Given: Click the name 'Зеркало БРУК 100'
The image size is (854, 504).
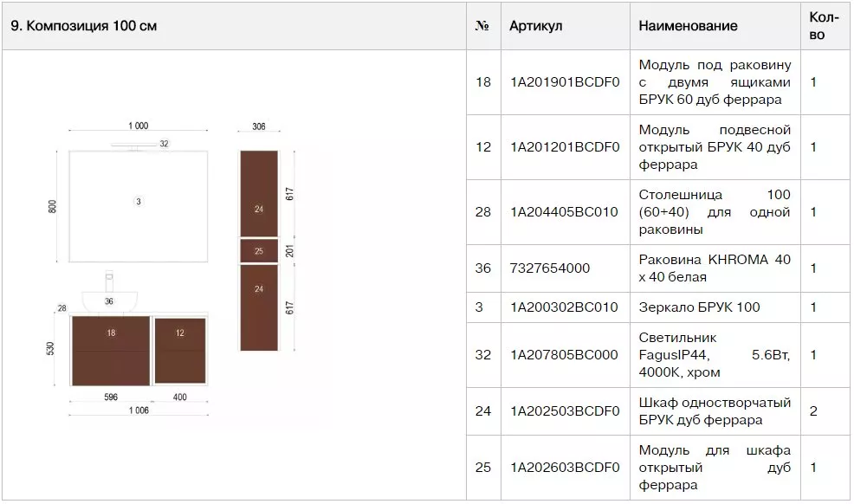Looking at the screenshot, I should (x=699, y=307).
